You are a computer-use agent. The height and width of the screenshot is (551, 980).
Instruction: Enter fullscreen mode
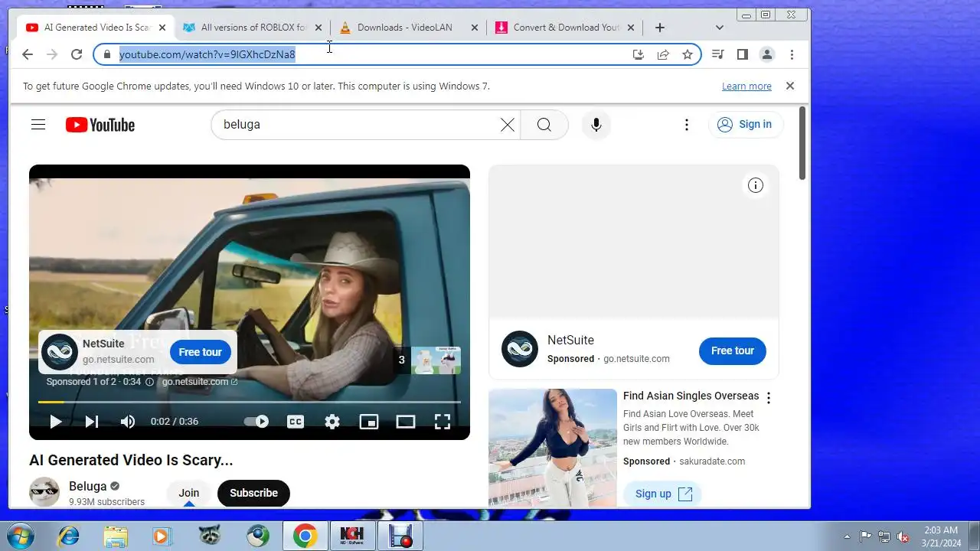[x=443, y=422]
